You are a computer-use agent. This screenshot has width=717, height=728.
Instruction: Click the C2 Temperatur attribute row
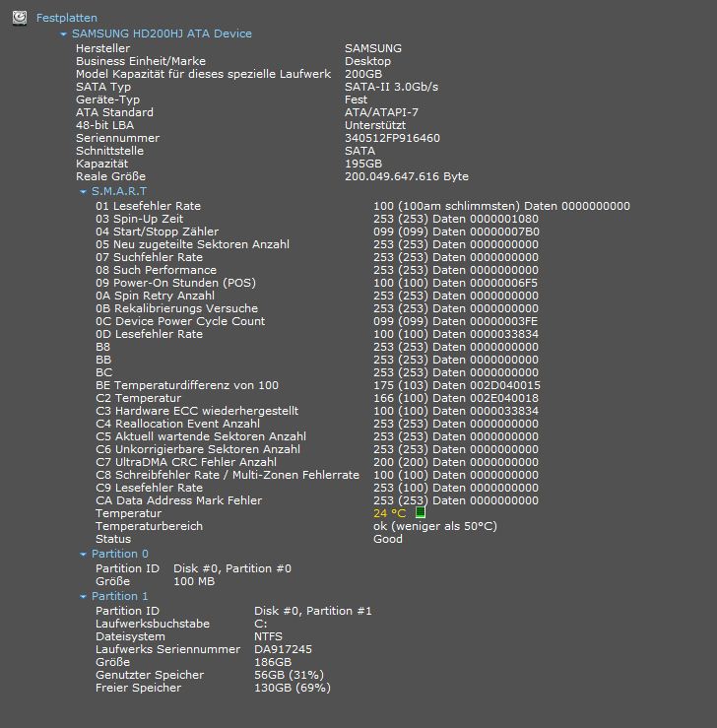click(x=317, y=398)
